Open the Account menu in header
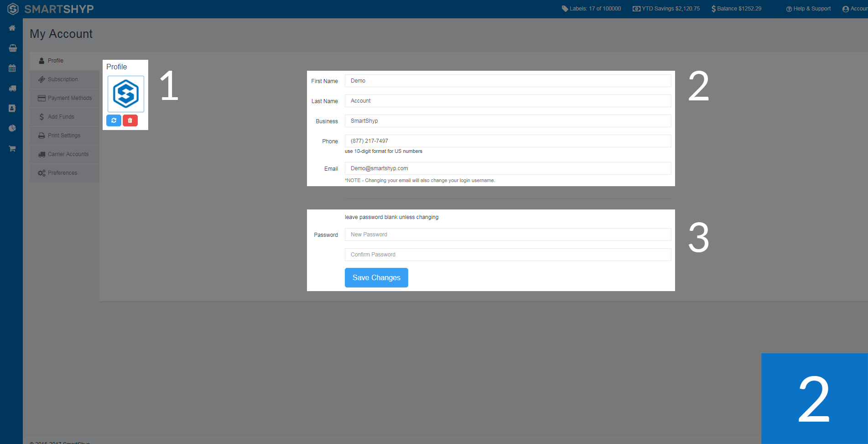868x444 pixels. coord(855,9)
